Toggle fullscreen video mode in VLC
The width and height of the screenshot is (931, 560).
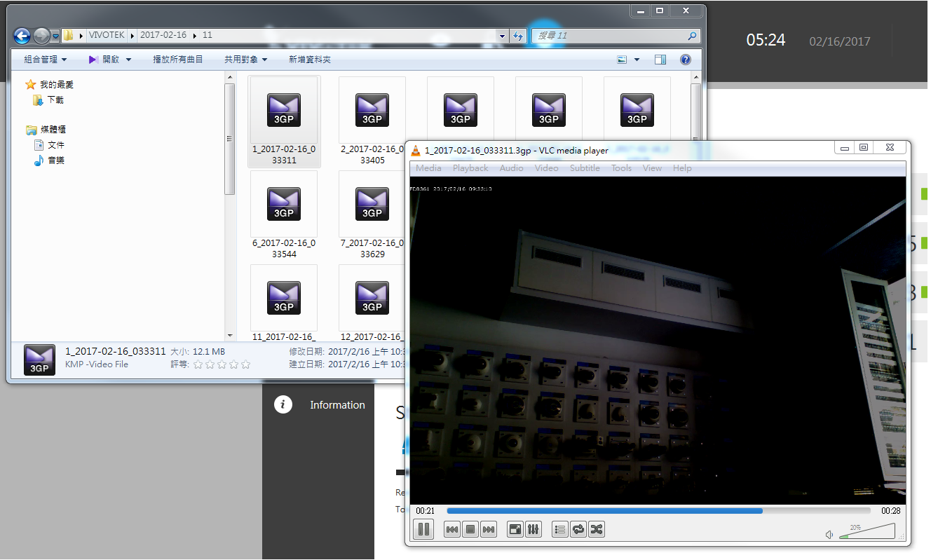(x=515, y=529)
